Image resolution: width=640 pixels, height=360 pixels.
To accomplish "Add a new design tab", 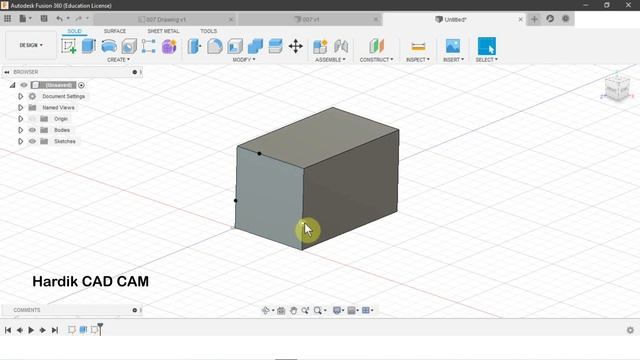I will tap(534, 19).
